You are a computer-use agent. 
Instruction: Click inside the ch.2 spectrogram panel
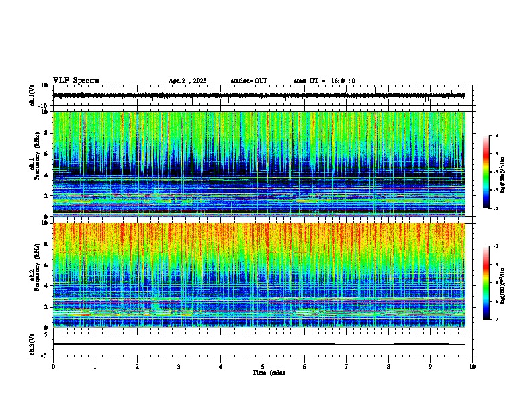pyautogui.click(x=259, y=275)
